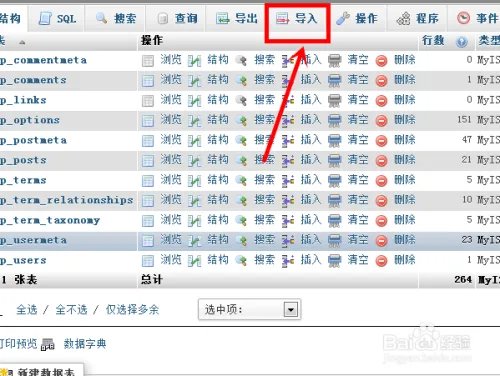Click empty icon in p_links row

(x=334, y=101)
